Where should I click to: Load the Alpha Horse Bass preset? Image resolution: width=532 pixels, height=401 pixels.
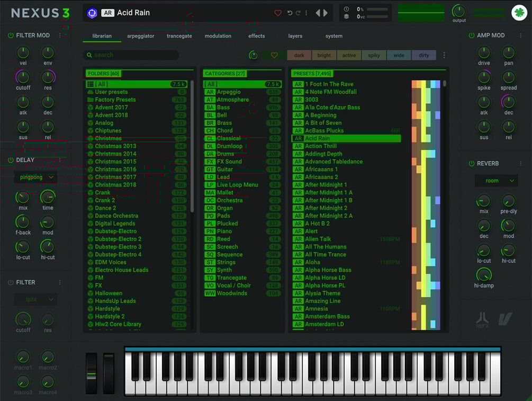pyautogui.click(x=346, y=270)
